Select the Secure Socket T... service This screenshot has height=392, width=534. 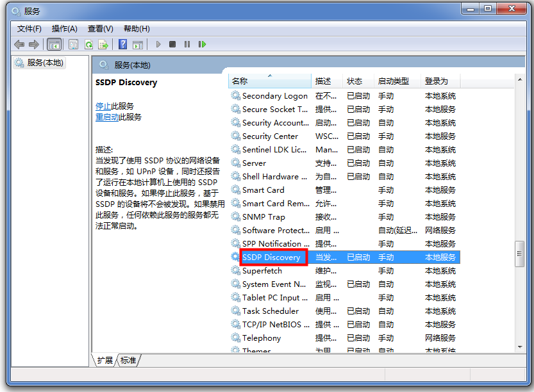(275, 110)
